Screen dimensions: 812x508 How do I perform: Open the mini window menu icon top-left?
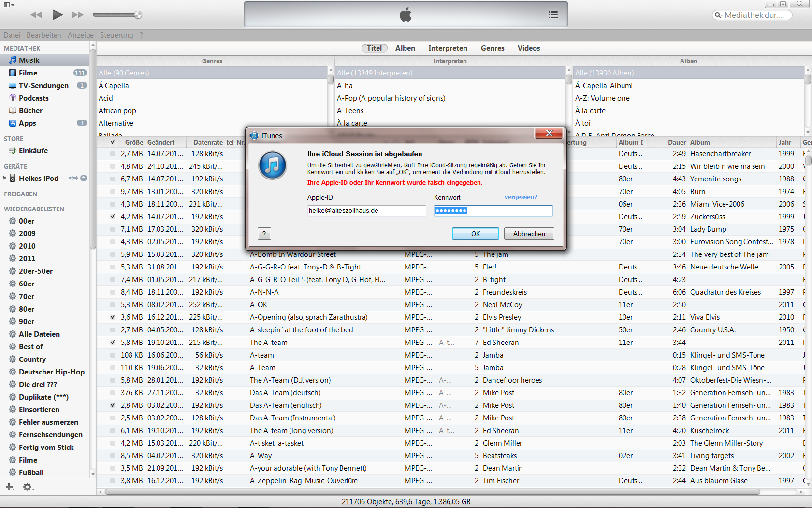click(9, 5)
